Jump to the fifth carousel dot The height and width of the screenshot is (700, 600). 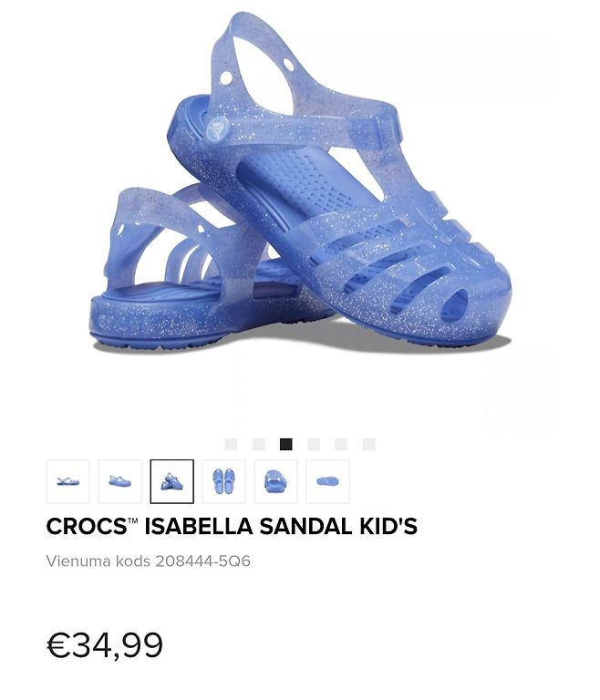(341, 444)
